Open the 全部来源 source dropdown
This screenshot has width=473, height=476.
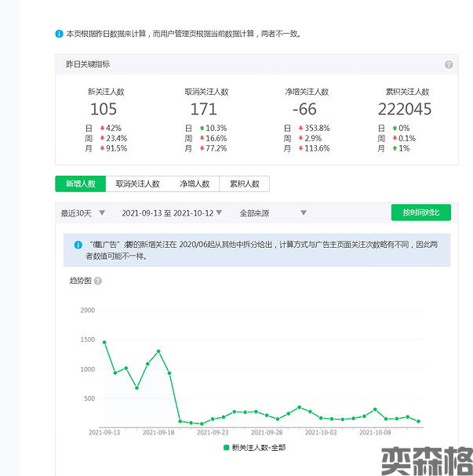271,213
